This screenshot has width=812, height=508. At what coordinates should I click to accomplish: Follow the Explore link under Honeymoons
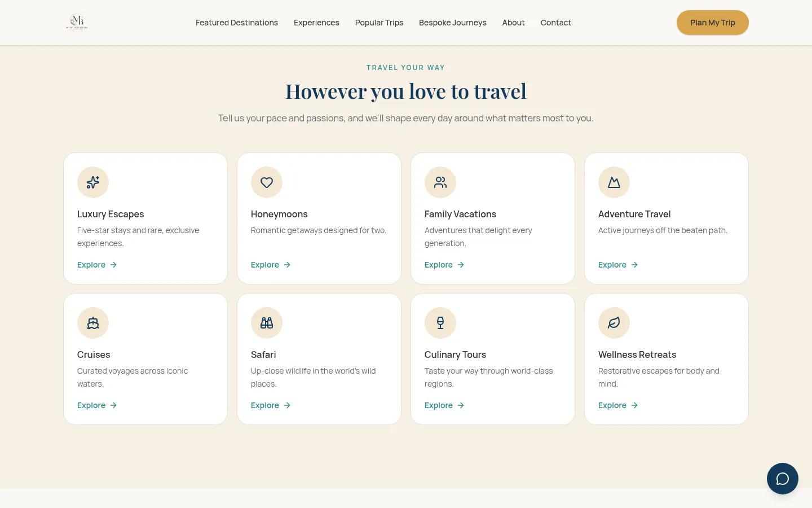[x=271, y=265]
